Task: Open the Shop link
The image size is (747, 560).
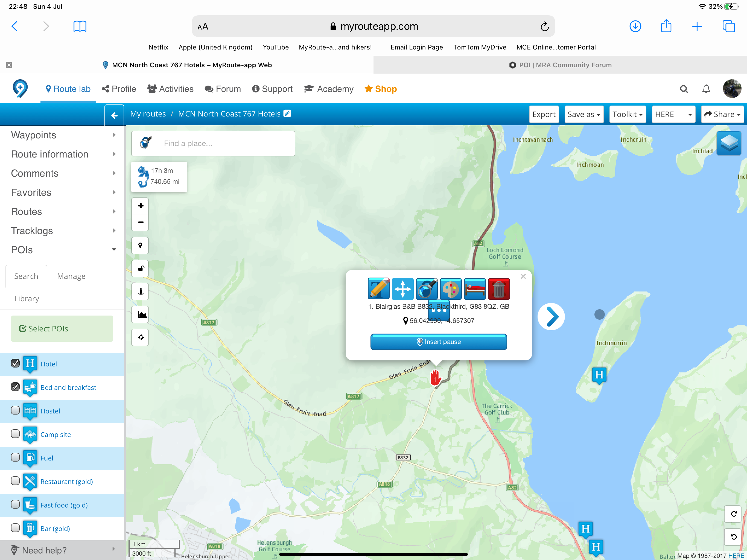Action: click(381, 89)
